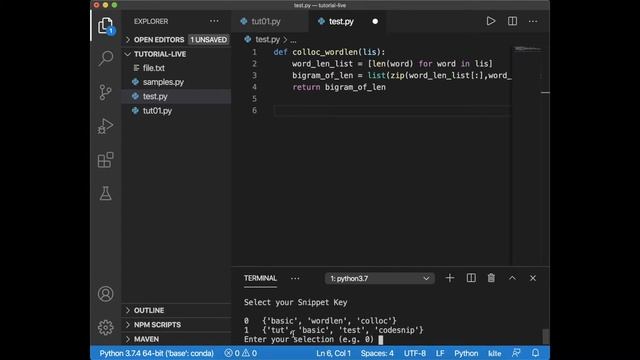This screenshot has width=640, height=360.
Task: Open the Search view in activity bar
Action: [105, 58]
